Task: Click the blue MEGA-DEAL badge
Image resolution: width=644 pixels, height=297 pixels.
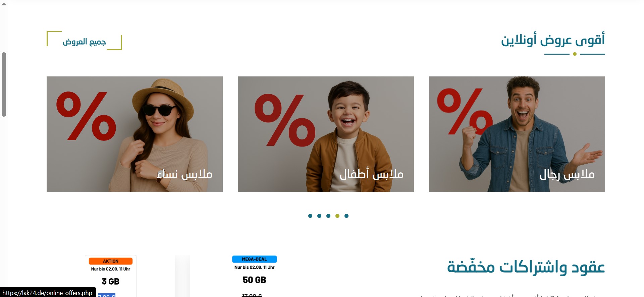Action: [255, 259]
